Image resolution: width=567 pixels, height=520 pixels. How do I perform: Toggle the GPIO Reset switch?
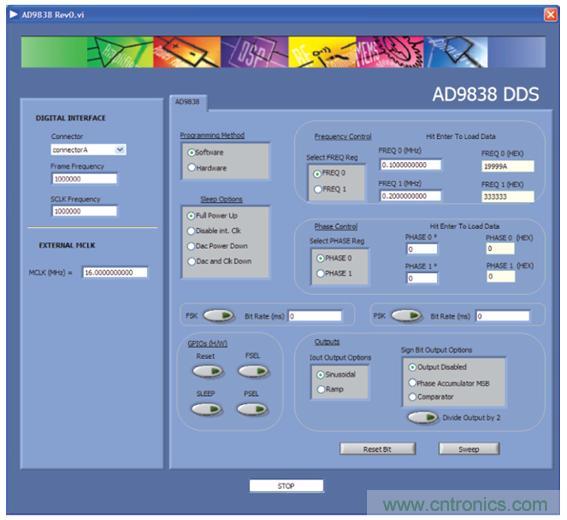pyautogui.click(x=208, y=371)
